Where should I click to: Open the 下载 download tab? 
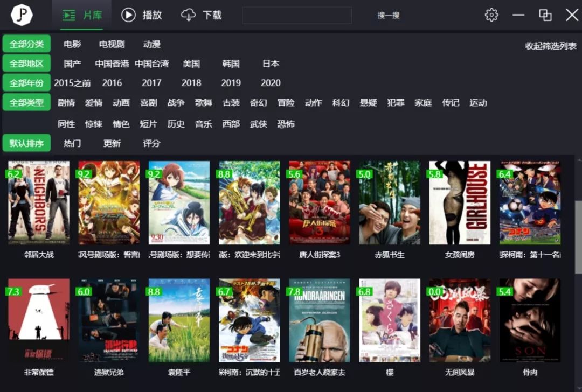coord(202,15)
